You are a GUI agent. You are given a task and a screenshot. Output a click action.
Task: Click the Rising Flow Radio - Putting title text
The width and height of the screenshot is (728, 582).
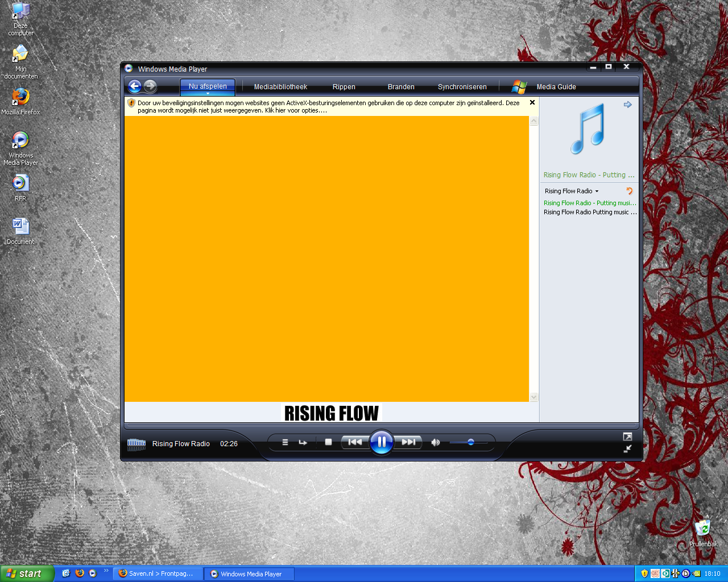click(589, 175)
